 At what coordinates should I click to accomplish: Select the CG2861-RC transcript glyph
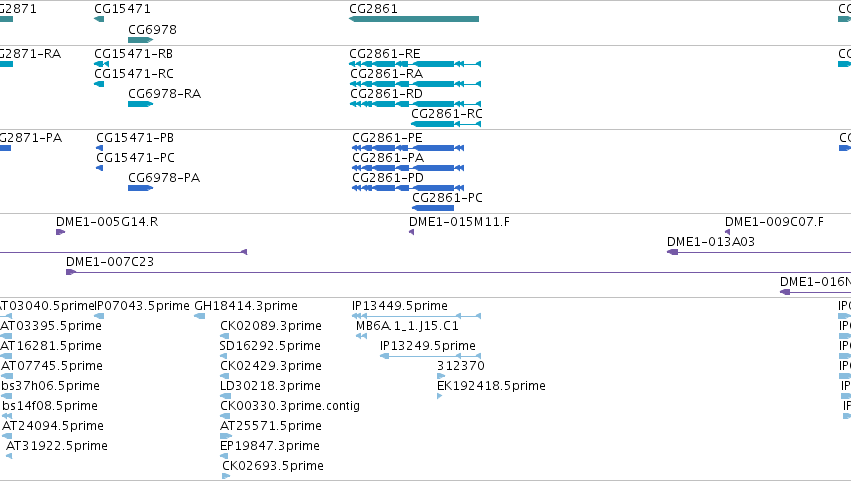[x=446, y=124]
